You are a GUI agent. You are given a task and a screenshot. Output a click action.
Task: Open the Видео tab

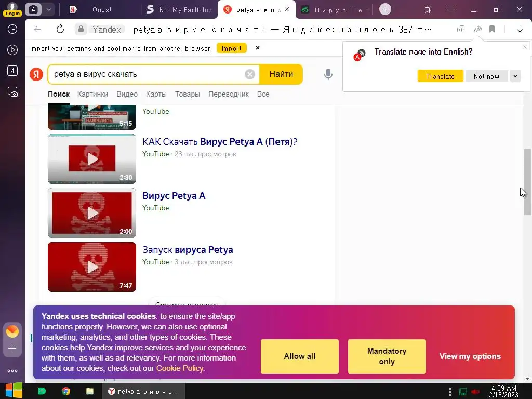[x=127, y=95]
